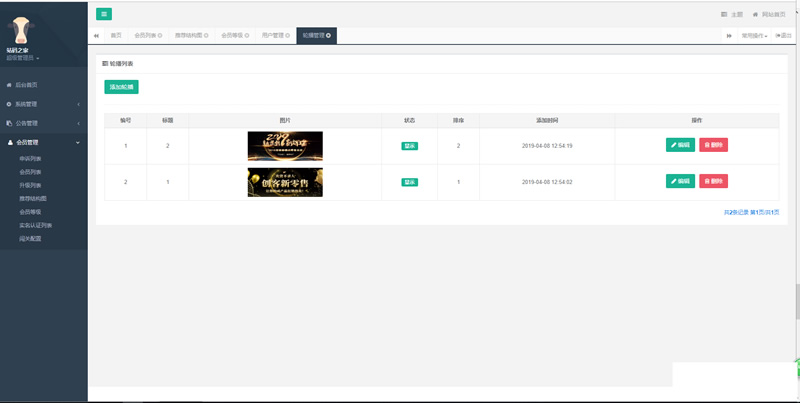Switch to the 用户管理 tab

tap(275, 35)
